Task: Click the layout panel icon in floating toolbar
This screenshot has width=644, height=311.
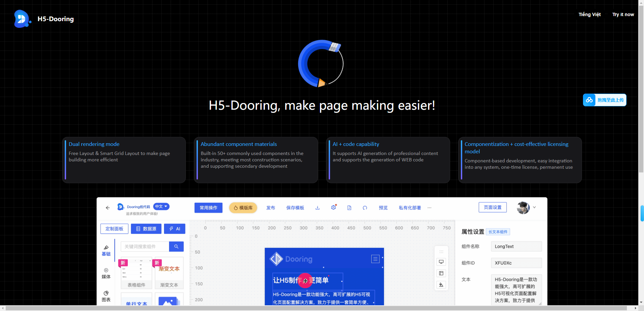Action: point(441,273)
